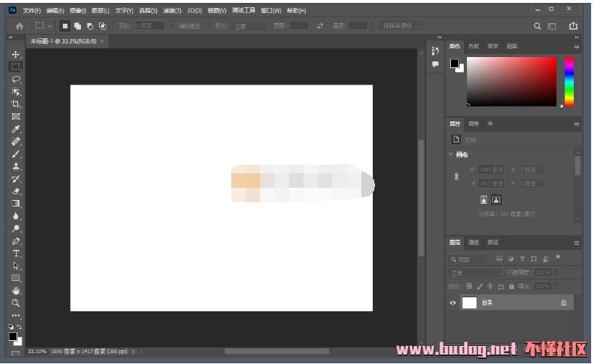The height and width of the screenshot is (364, 594).
Task: Select the Eyedropper tool
Action: click(x=15, y=129)
